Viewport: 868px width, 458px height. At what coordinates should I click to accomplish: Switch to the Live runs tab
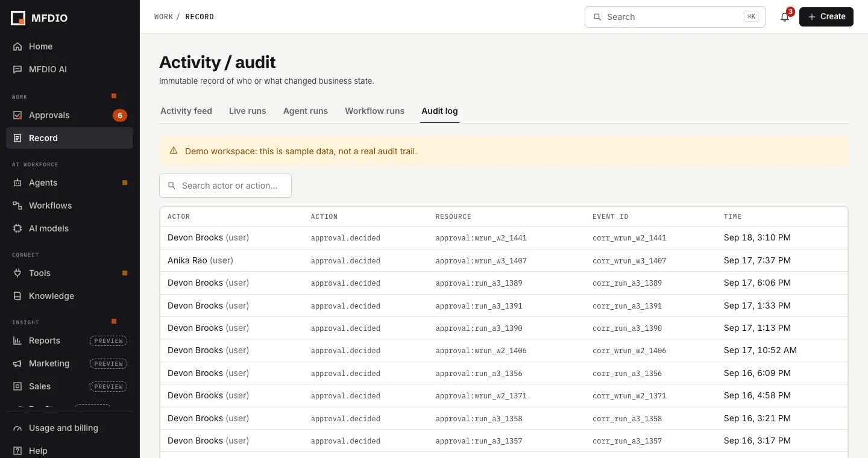[248, 111]
